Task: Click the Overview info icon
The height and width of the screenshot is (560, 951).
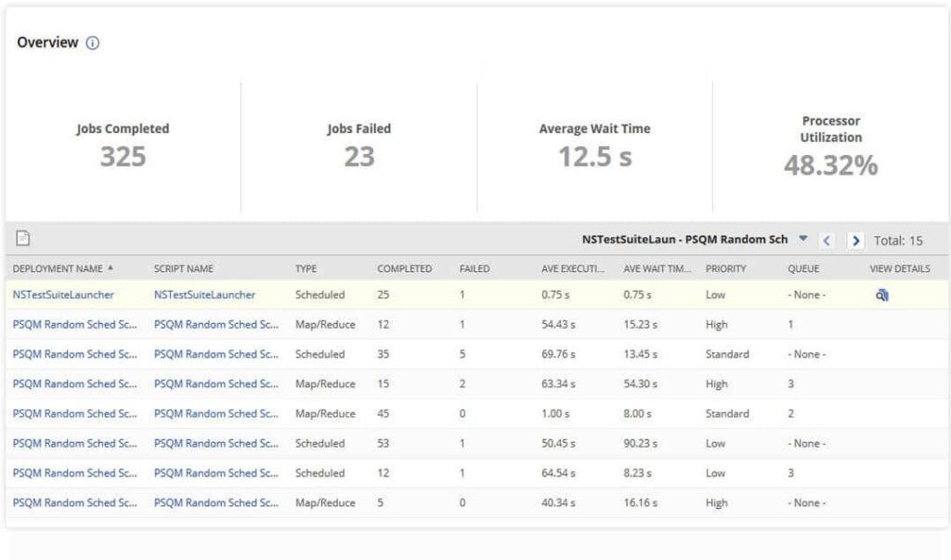Action: [93, 43]
